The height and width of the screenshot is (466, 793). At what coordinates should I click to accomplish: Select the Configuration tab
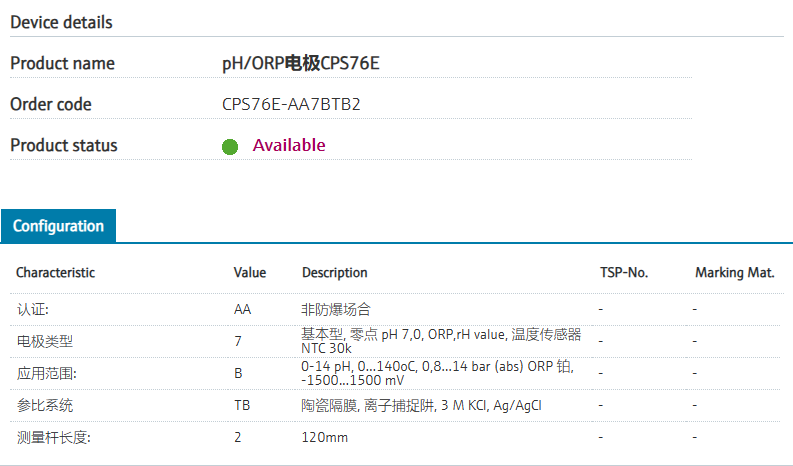pos(58,226)
